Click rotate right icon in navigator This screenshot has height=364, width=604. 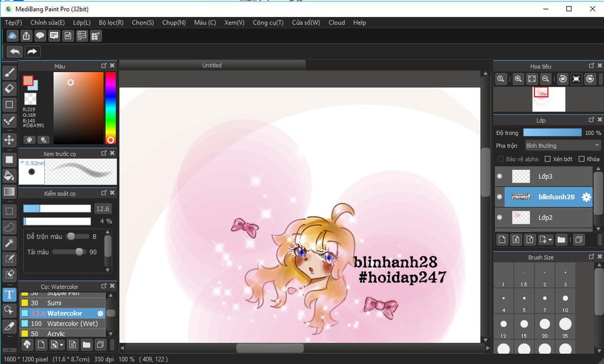point(590,79)
